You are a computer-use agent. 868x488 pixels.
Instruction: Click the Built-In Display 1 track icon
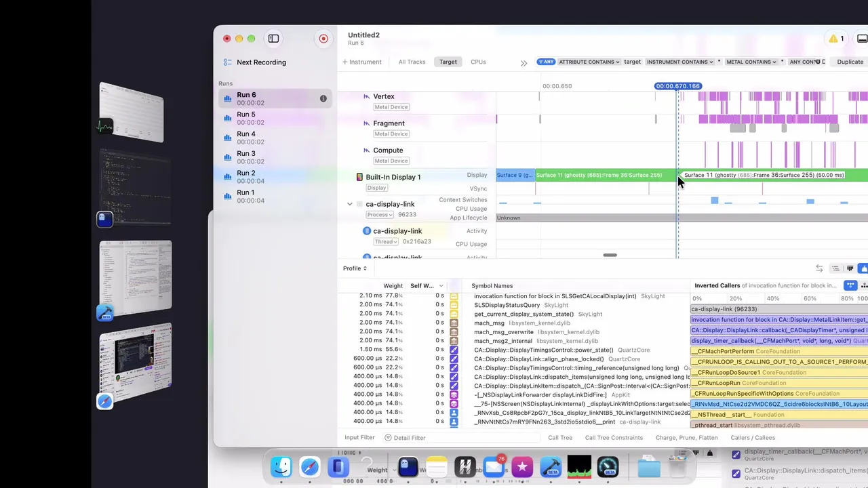(359, 177)
